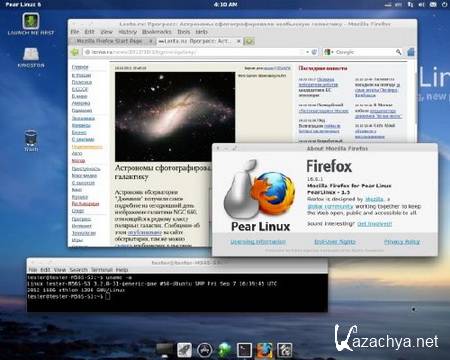Click the galaxy photo in the article
The width and height of the screenshot is (450, 360).
coord(175,117)
